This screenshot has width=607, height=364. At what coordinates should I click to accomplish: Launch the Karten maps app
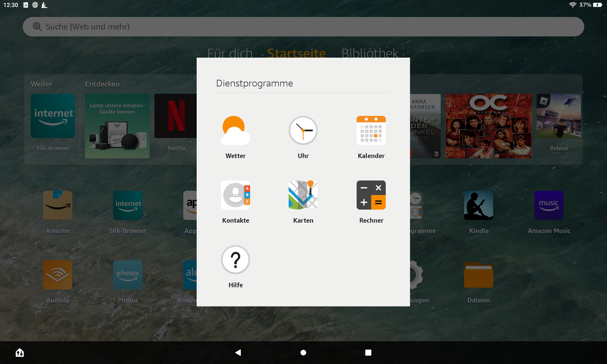coord(303,195)
